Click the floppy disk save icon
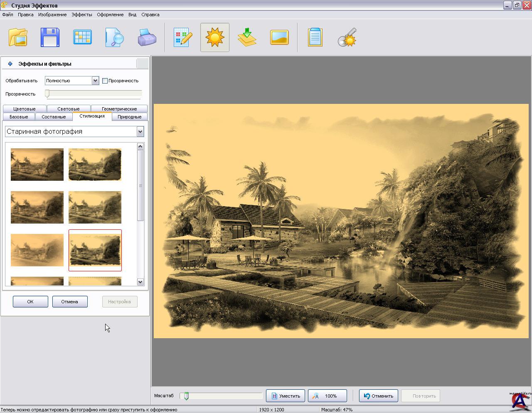 tap(50, 37)
